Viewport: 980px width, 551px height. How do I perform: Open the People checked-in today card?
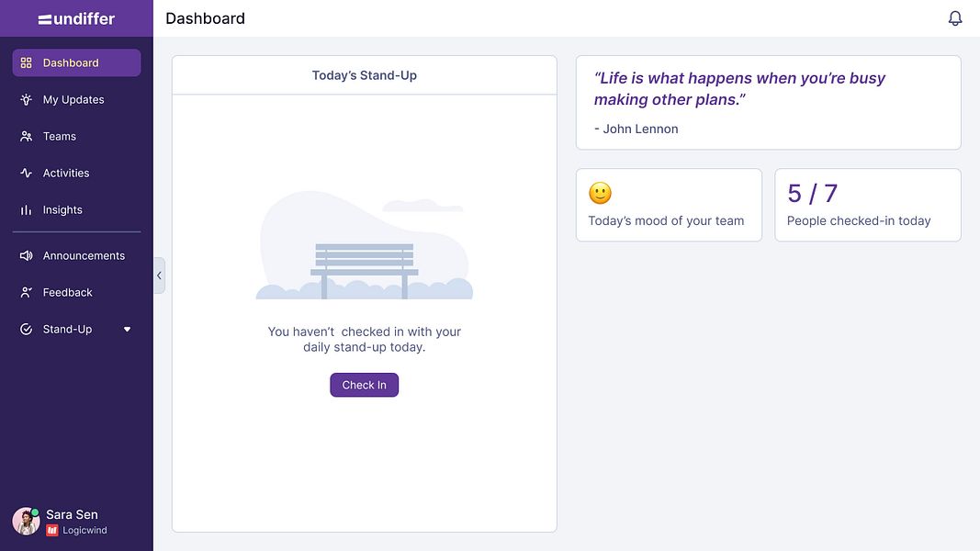pyautogui.click(x=867, y=205)
